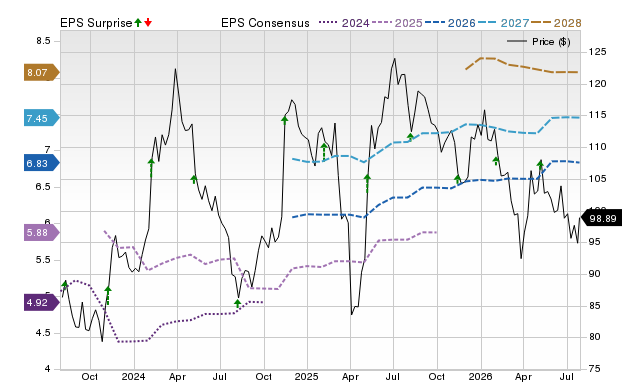This screenshot has height=382, width=640.
Task: Click the light blue 7.45 EPS value tag
Action: point(42,118)
